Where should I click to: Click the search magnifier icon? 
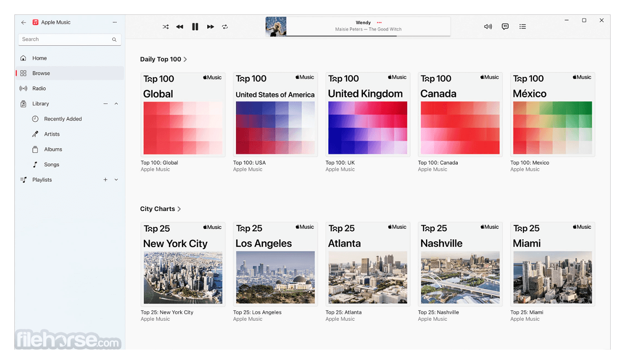(114, 39)
